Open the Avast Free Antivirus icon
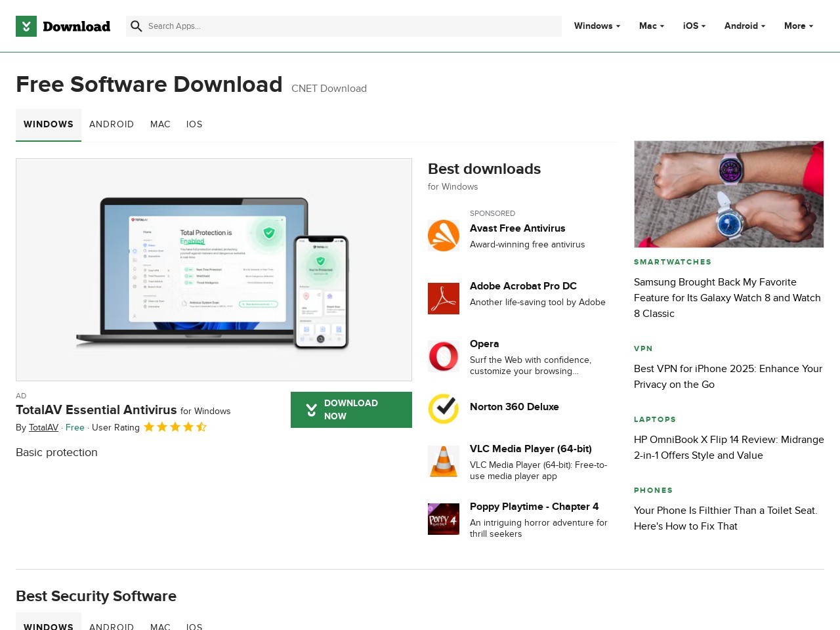 [x=444, y=236]
